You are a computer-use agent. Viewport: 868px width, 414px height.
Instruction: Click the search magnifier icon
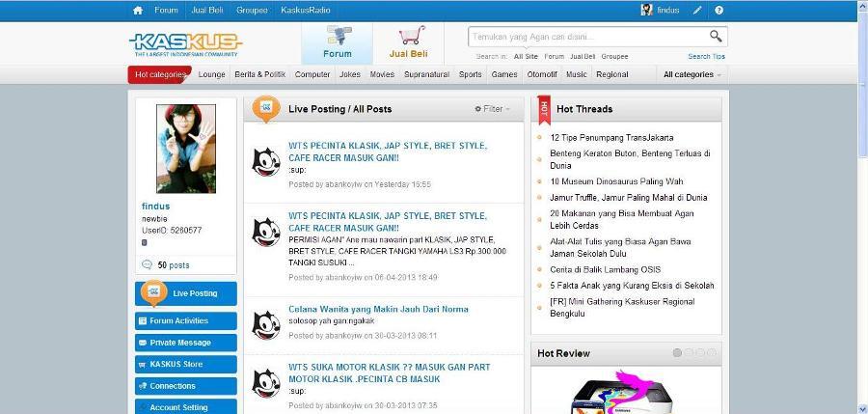pos(716,37)
